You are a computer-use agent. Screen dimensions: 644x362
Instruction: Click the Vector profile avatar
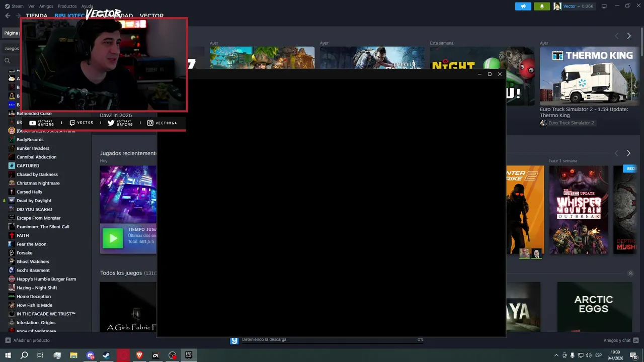(557, 7)
